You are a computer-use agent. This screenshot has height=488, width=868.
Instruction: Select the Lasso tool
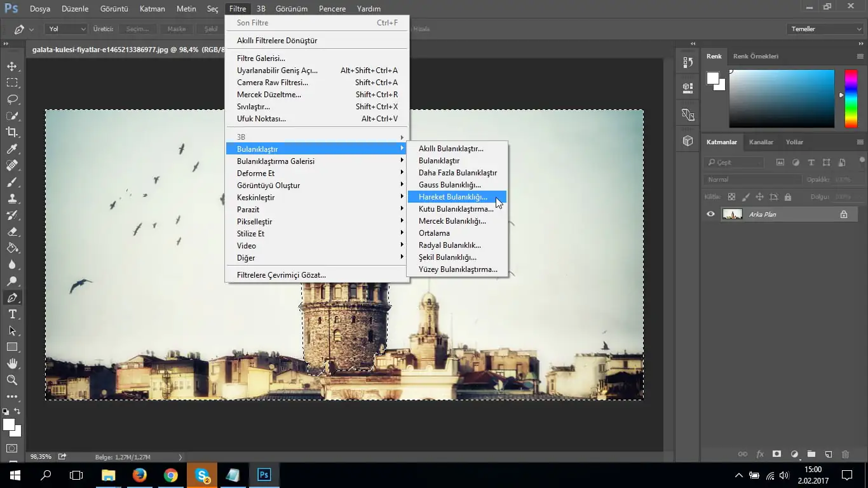pyautogui.click(x=12, y=99)
